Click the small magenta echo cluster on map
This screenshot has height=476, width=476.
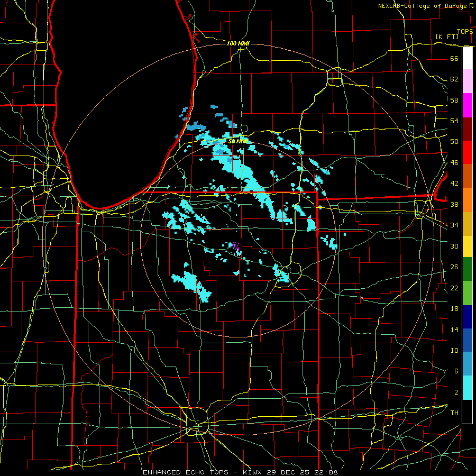point(235,246)
